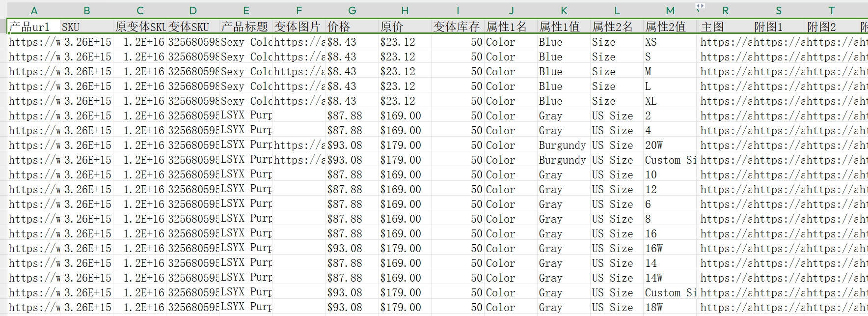Select column H header
The image size is (868, 316).
(x=405, y=10)
